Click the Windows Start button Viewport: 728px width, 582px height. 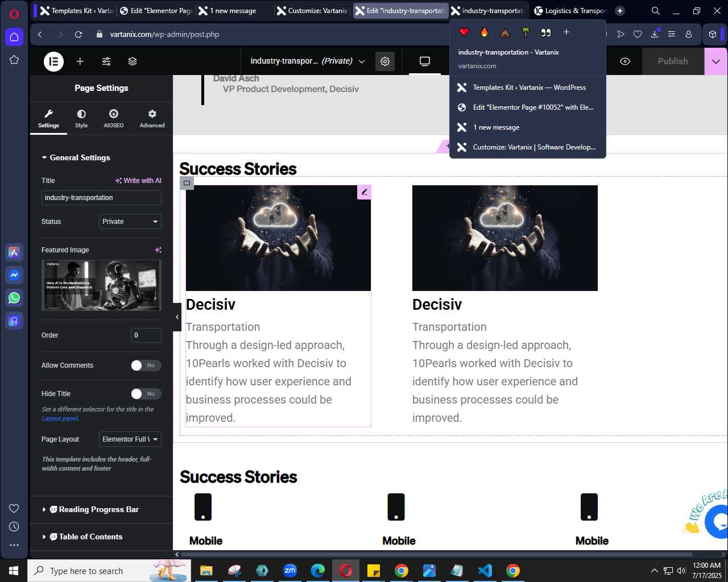coord(14,571)
